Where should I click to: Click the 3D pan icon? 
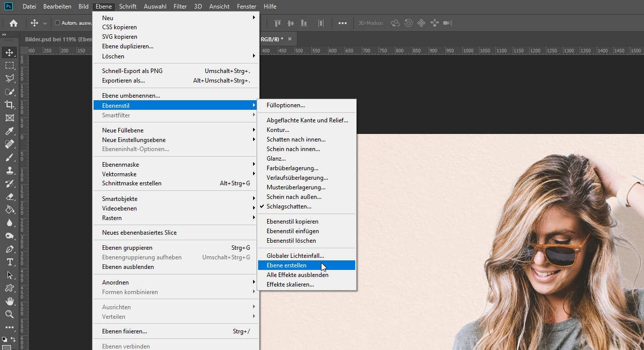click(422, 23)
